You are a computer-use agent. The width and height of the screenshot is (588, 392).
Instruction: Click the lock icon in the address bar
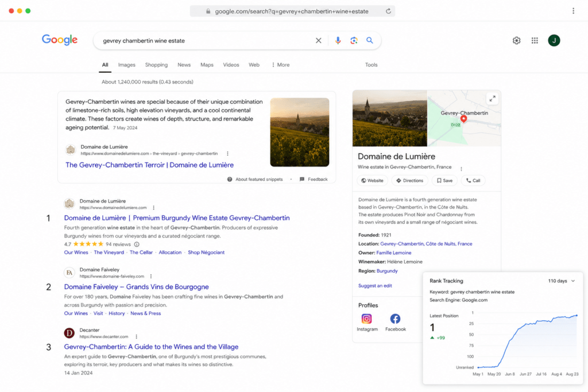[x=208, y=11]
